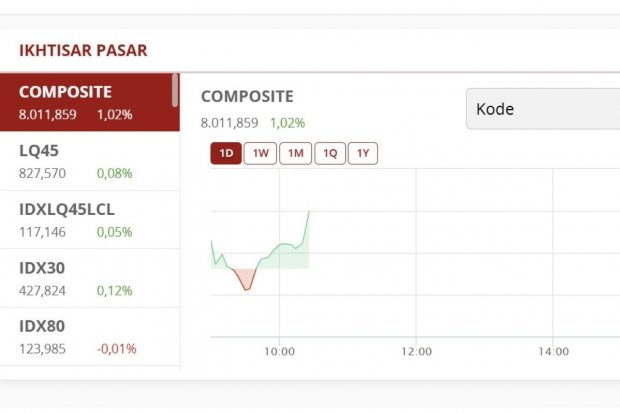Click the COMPOSITE chart title
The image size is (620, 413).
[x=247, y=97]
